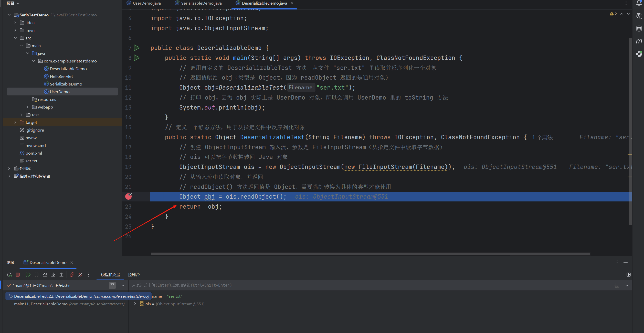
Task: Click the 1 个用法 usages hint
Action: tap(542, 137)
